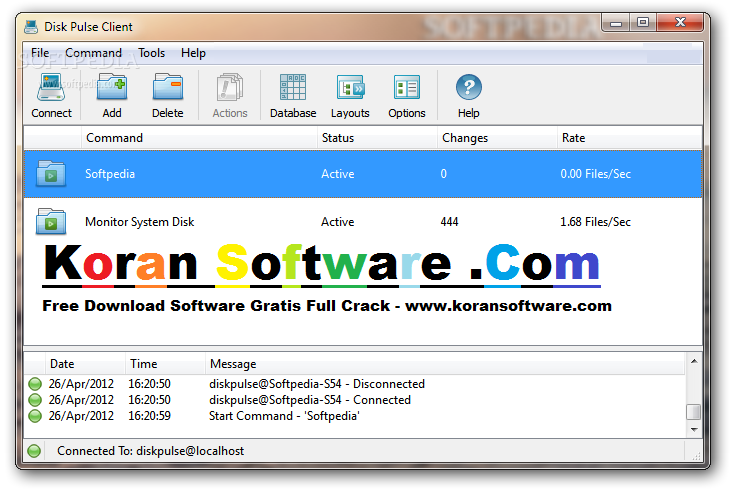Open the Options toolbar icon
This screenshot has height=490, width=731.
407,87
